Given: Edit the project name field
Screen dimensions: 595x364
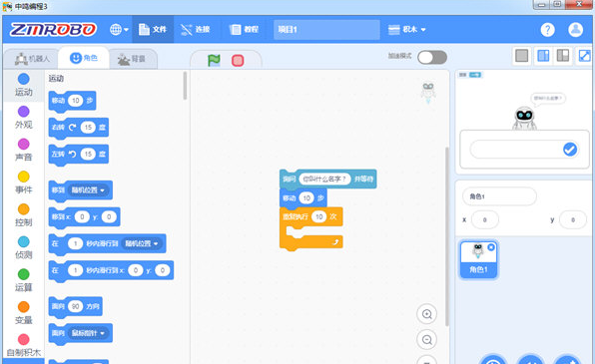Looking at the screenshot, I should pyautogui.click(x=326, y=29).
